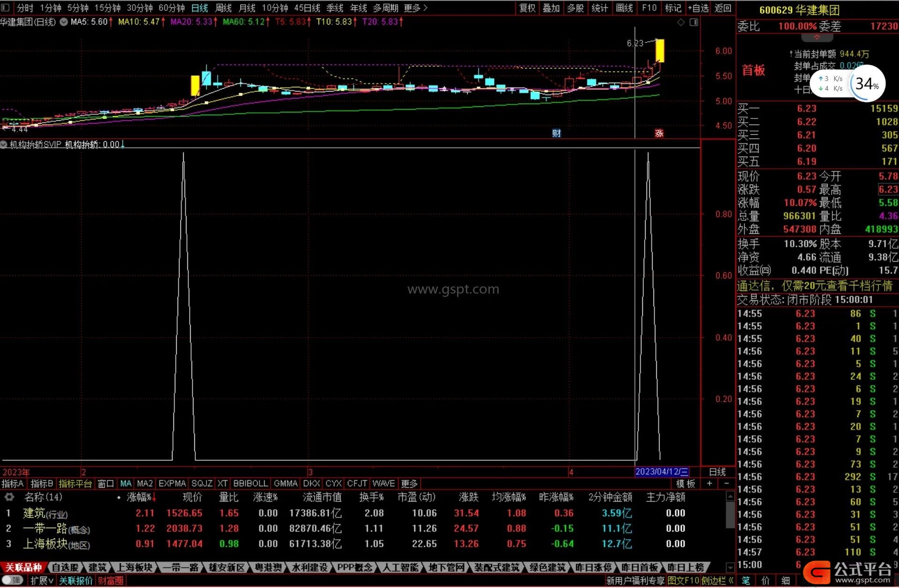Switch to 60分钟 chart period
This screenshot has height=588, width=899.
point(171,8)
